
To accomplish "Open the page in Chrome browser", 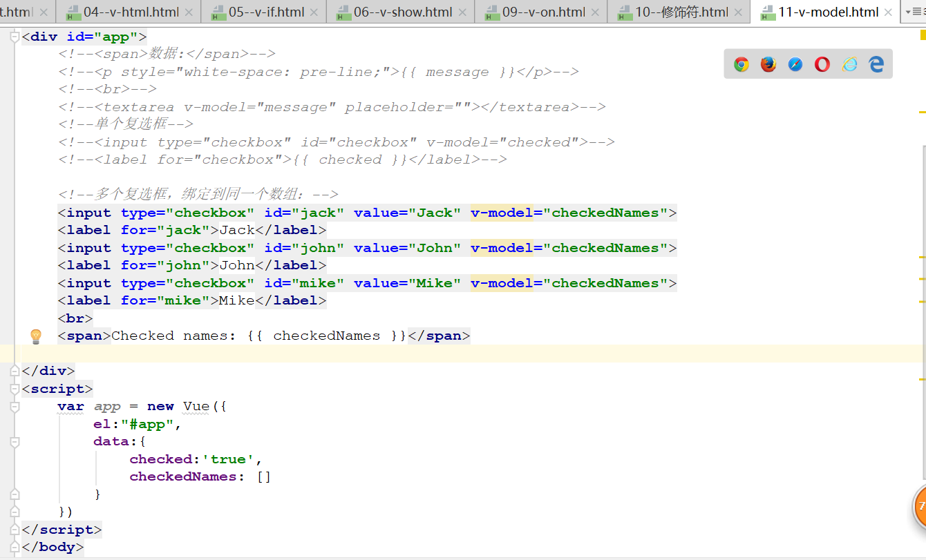I will [x=741, y=64].
